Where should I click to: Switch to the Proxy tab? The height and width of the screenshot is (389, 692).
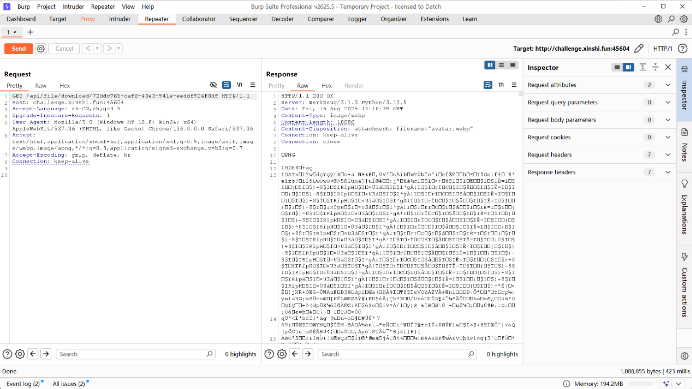88,19
